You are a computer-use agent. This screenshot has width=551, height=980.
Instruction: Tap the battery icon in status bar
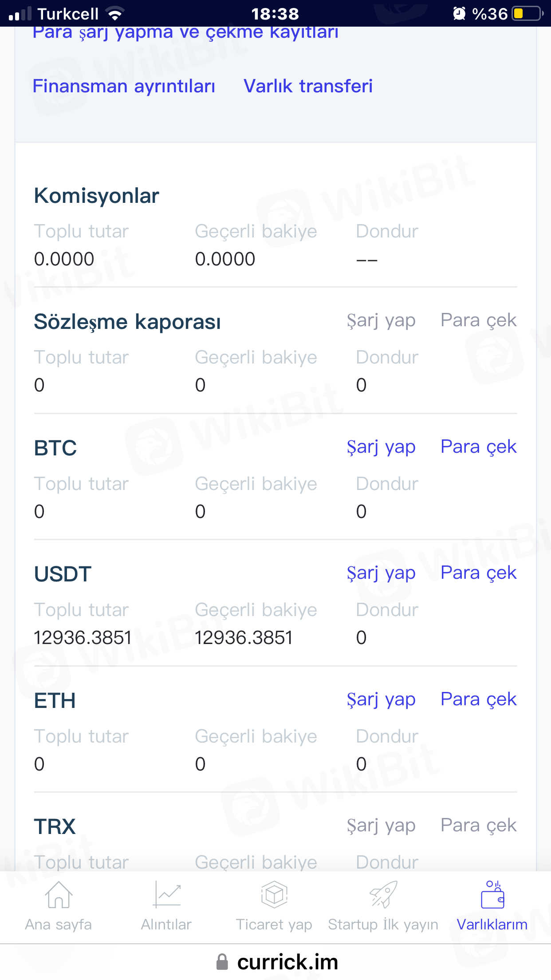coord(527,14)
